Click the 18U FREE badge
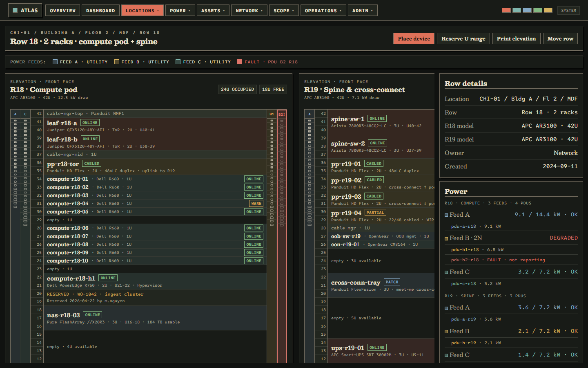 click(x=273, y=89)
